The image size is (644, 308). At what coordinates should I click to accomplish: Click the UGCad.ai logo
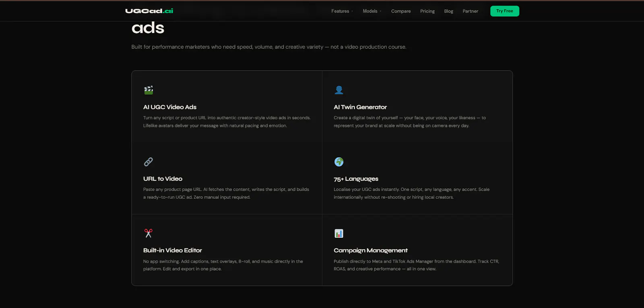[x=149, y=11]
